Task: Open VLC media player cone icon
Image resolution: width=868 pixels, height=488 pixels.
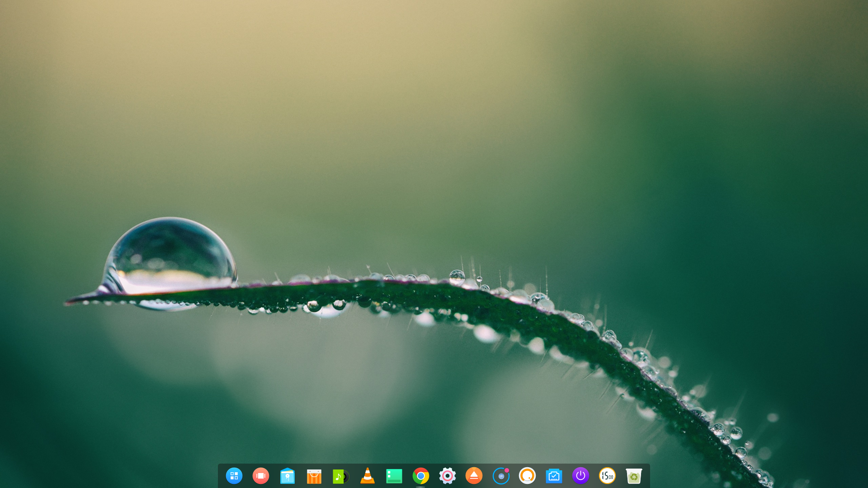Action: tap(368, 476)
